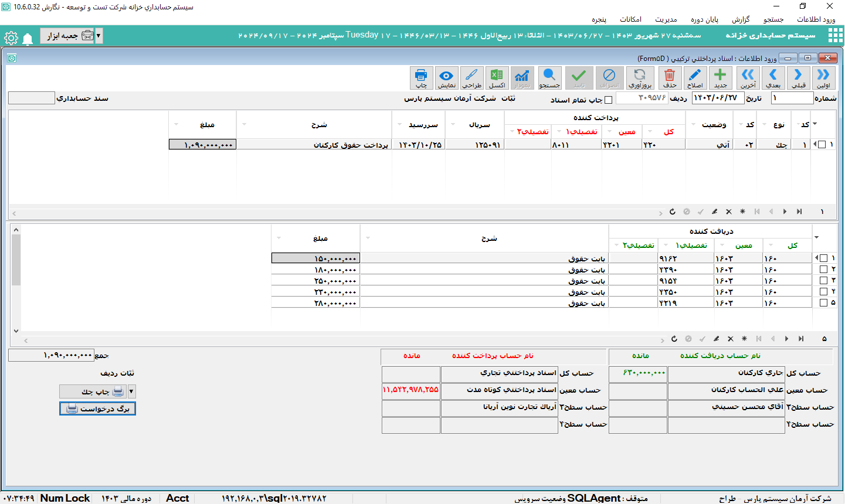Open the گزارش menu
The image size is (845, 504).
tap(741, 19)
